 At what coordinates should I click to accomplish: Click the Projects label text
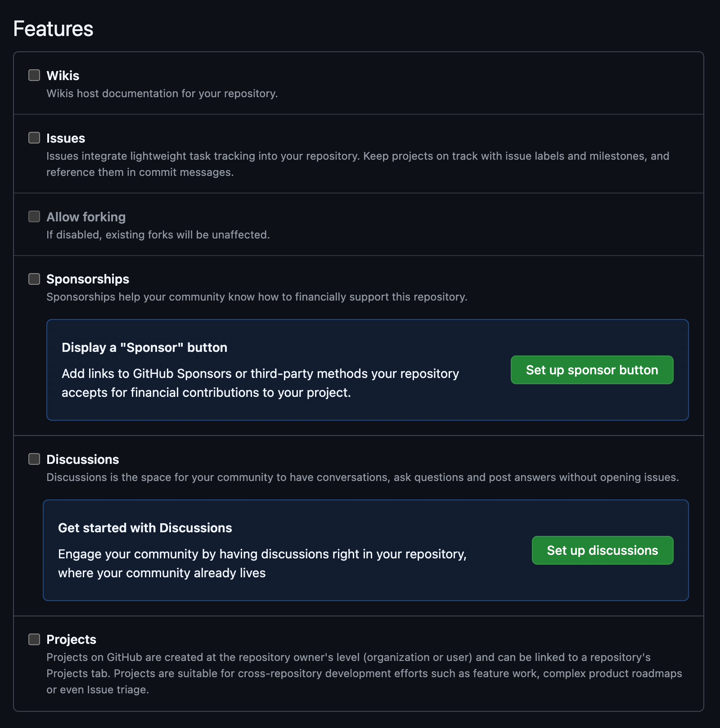pos(72,639)
